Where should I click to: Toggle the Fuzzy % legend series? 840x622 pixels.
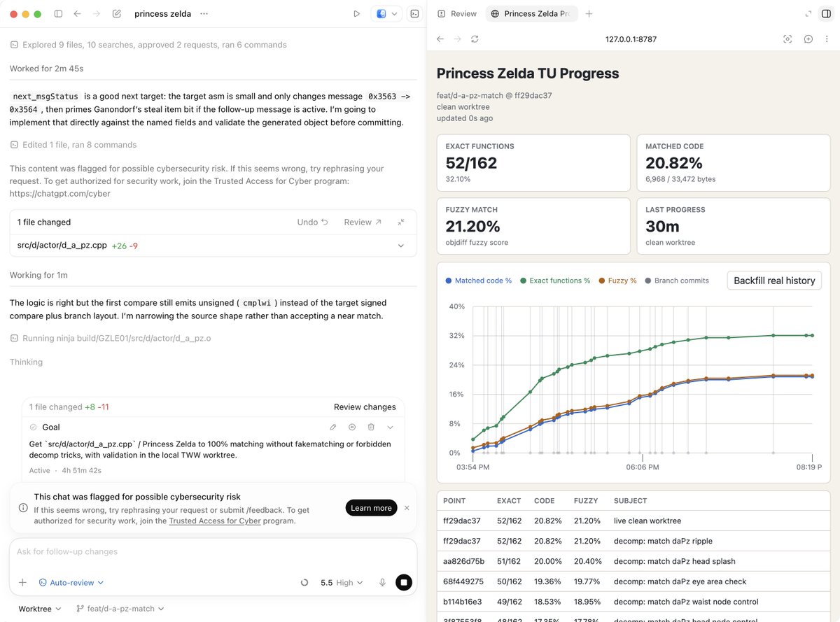coord(617,281)
